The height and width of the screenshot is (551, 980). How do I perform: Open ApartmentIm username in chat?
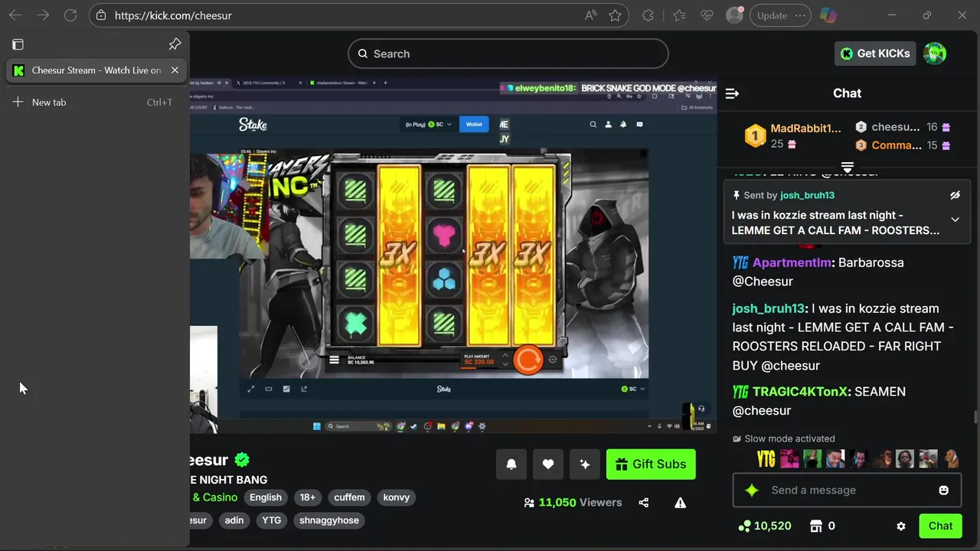[792, 262]
